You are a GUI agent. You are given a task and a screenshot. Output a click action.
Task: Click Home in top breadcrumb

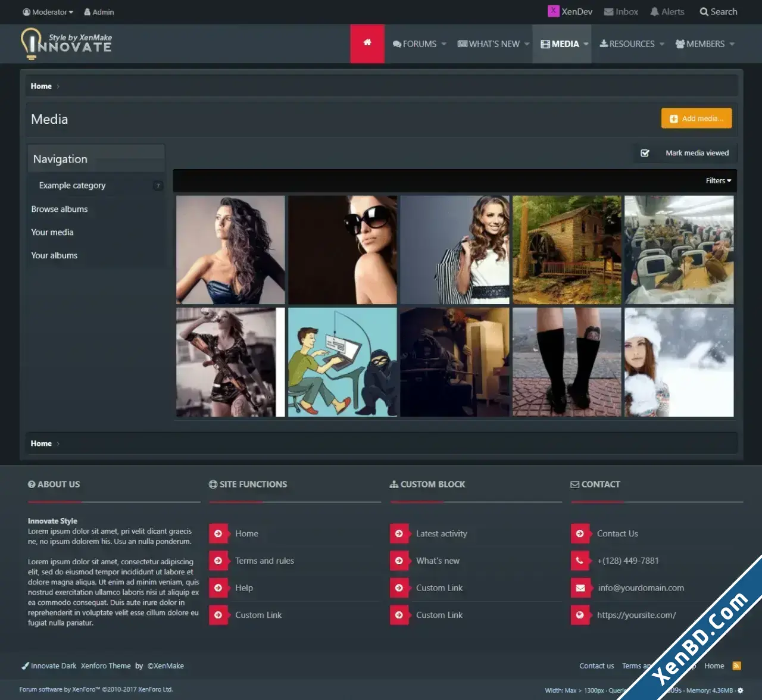click(41, 86)
